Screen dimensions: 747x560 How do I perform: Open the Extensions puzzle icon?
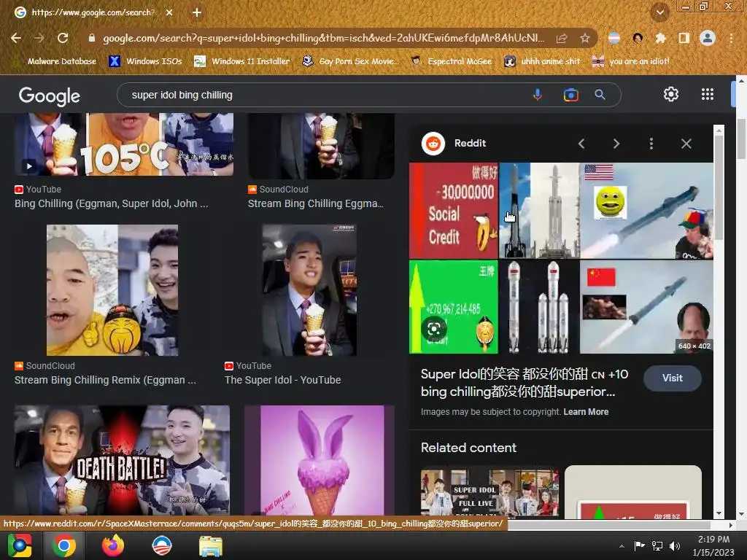(660, 38)
